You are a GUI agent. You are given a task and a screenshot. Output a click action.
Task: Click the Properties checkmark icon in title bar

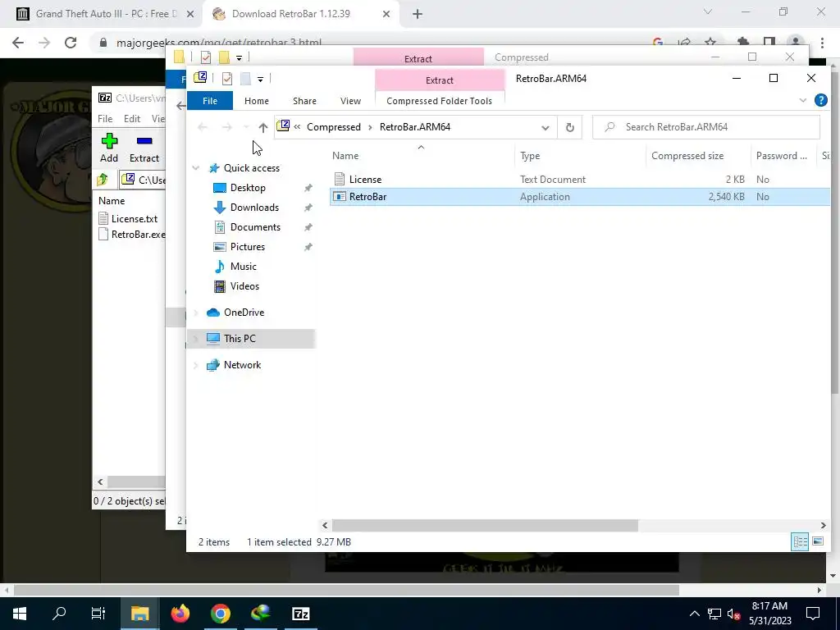click(227, 79)
